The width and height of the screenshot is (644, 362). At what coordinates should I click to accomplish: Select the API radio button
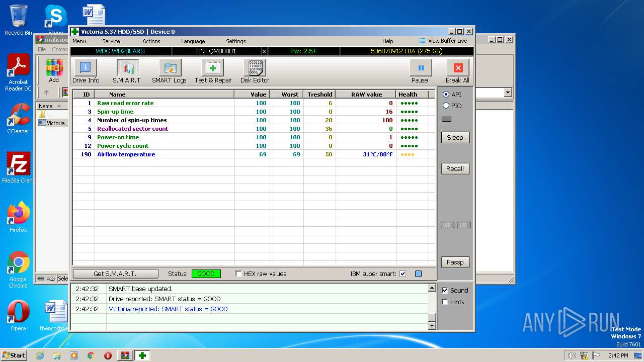(x=446, y=95)
